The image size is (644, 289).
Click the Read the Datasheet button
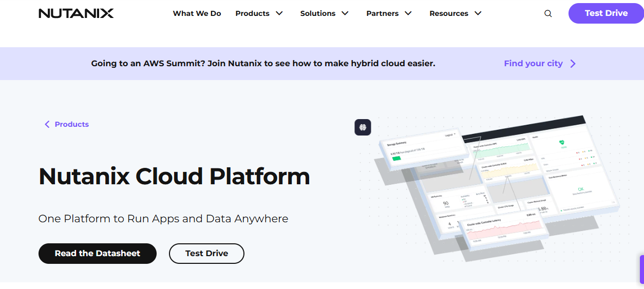point(98,254)
